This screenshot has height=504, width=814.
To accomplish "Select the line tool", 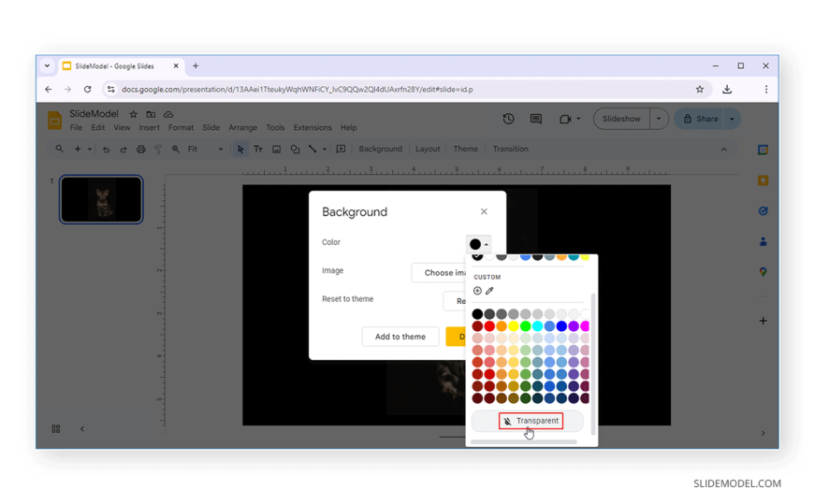I will tap(312, 149).
